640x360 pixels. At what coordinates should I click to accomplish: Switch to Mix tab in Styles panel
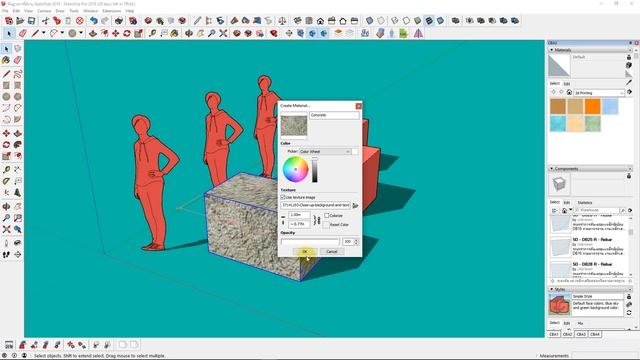[x=580, y=323]
